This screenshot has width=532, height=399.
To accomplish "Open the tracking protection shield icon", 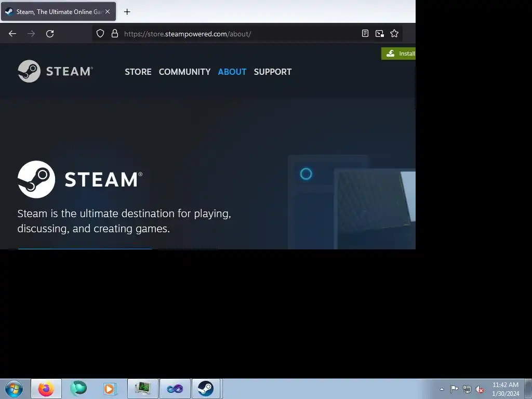I will pos(100,33).
